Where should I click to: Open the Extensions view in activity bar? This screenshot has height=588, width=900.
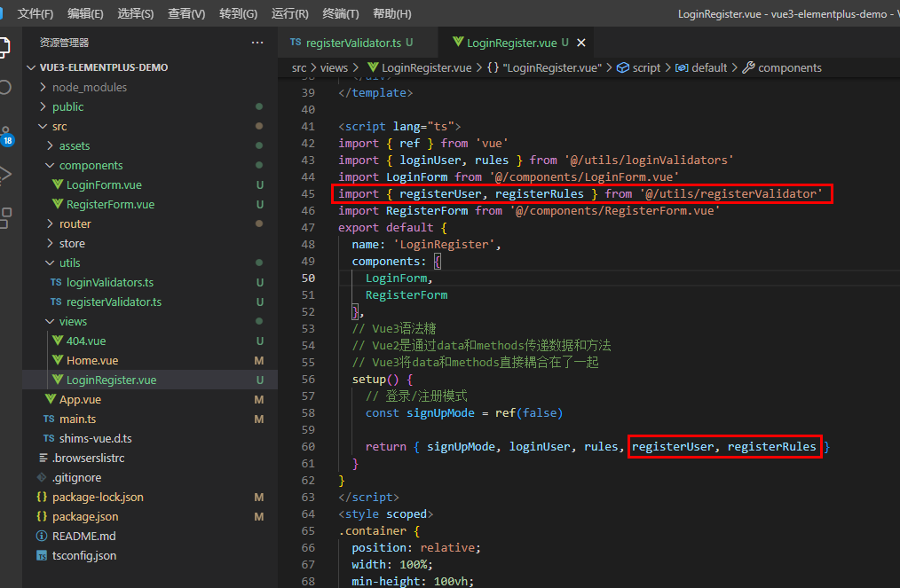(x=5, y=216)
